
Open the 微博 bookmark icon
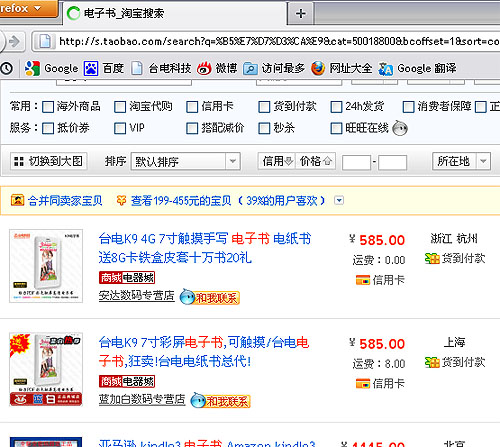pos(204,68)
